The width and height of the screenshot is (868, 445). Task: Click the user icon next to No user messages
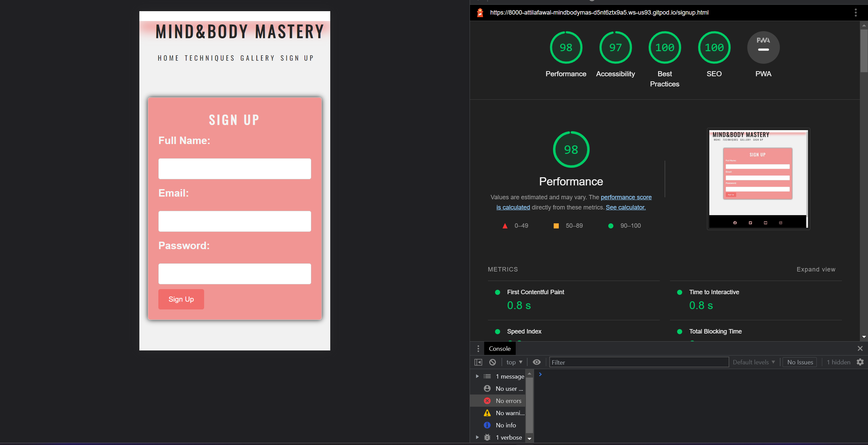(487, 388)
